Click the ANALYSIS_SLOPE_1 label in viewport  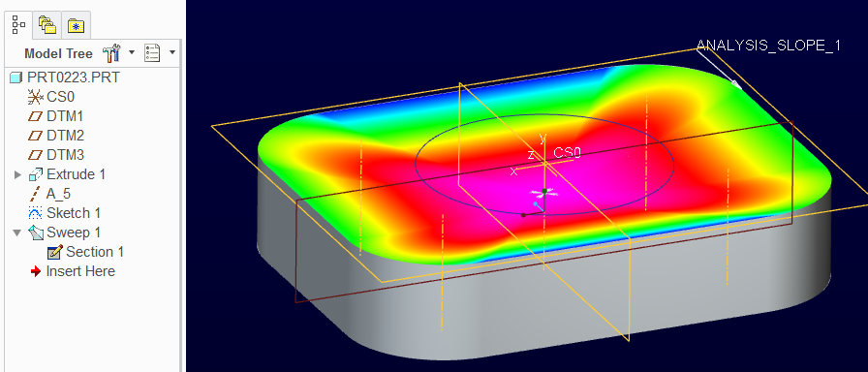[x=768, y=46]
